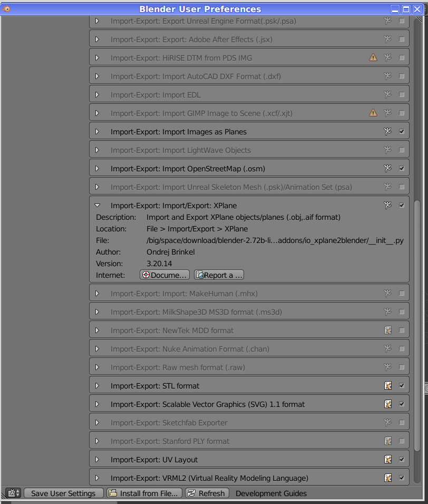
Task: Click the community support icon on XPlane row
Action: pyautogui.click(x=388, y=205)
